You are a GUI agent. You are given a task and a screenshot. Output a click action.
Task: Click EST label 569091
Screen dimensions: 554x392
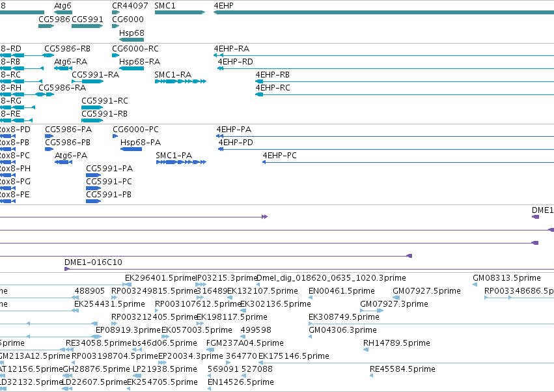(x=223, y=369)
